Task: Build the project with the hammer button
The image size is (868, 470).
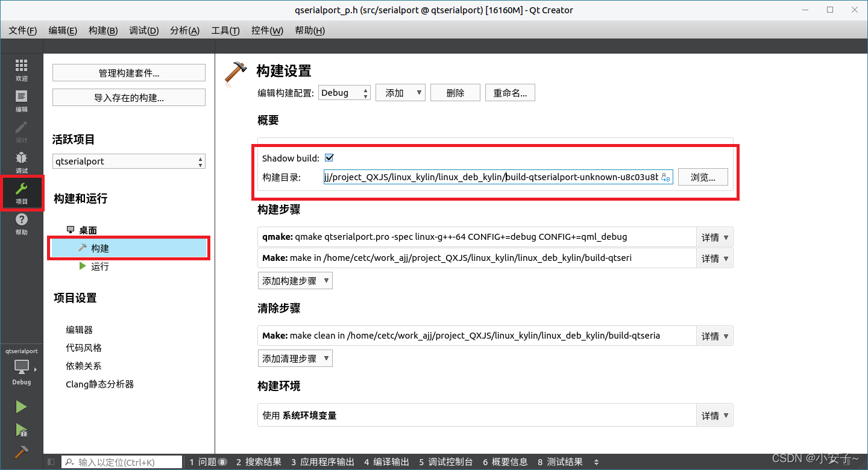Action: [x=22, y=452]
